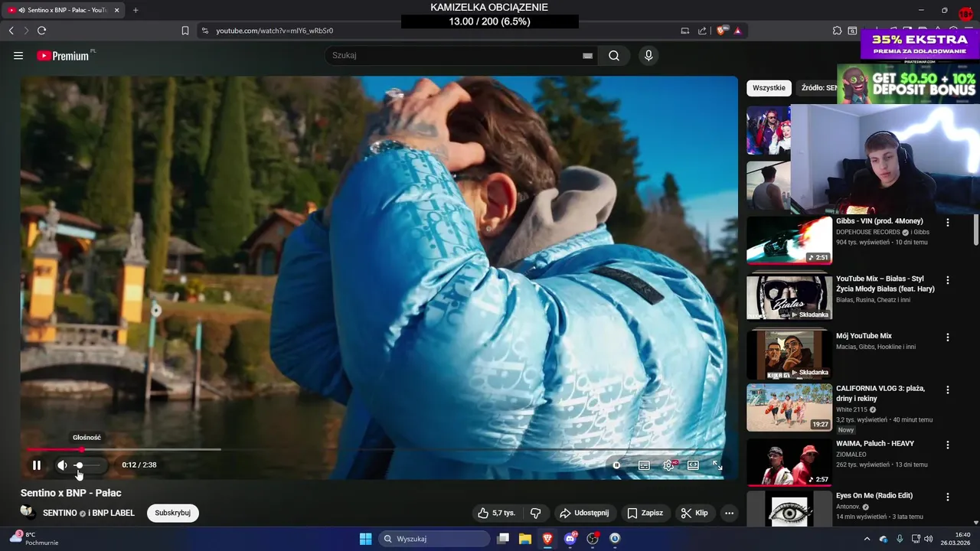This screenshot has height=551, width=980.
Task: Toggle subtitles in the video player
Action: pos(644,465)
